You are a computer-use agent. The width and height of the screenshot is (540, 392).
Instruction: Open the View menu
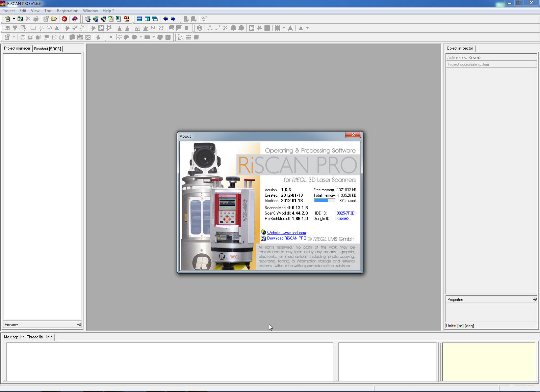click(35, 11)
